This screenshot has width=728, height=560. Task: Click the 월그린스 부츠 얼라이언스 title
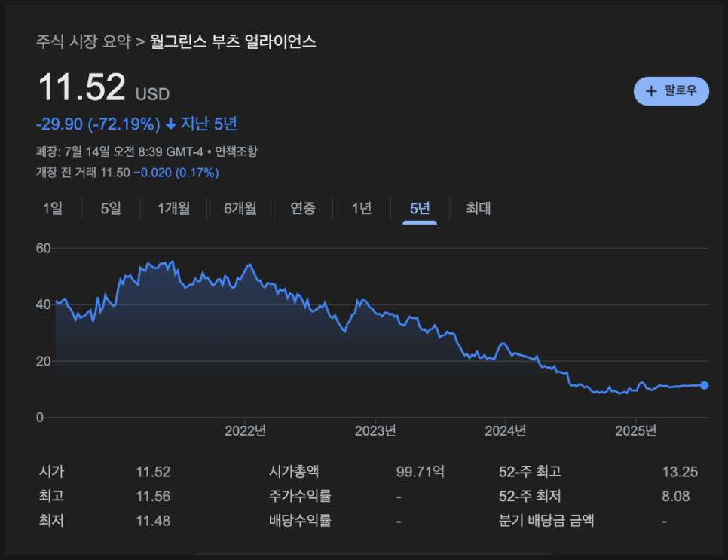point(233,41)
